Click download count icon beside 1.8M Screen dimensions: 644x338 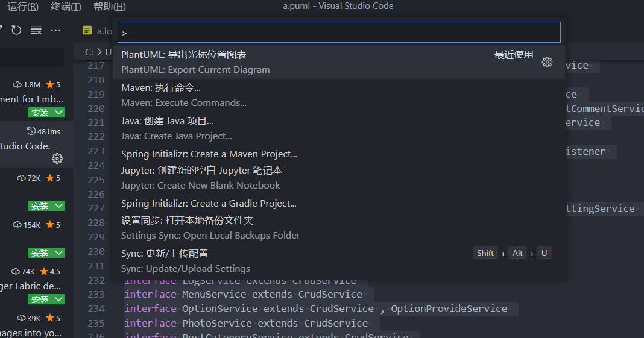[17, 85]
